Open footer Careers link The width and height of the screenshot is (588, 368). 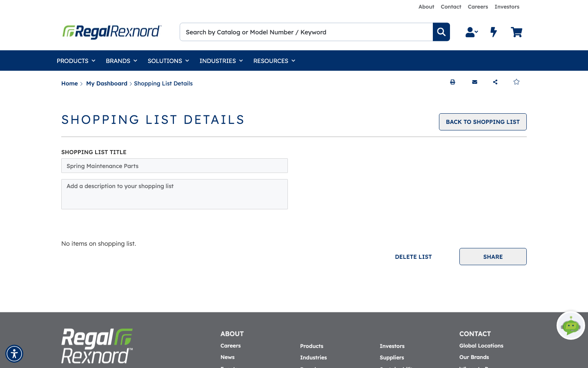click(x=230, y=346)
